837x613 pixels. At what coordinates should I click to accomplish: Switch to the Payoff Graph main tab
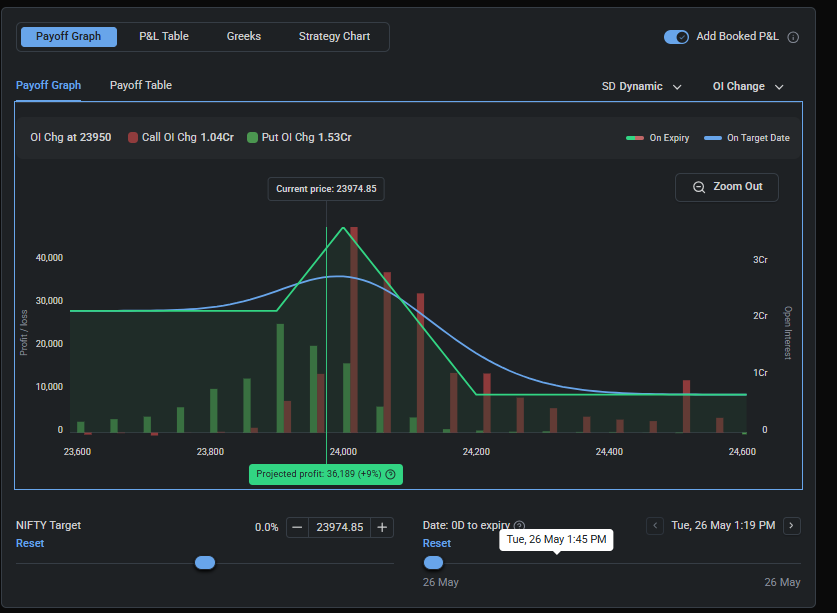pyautogui.click(x=69, y=37)
